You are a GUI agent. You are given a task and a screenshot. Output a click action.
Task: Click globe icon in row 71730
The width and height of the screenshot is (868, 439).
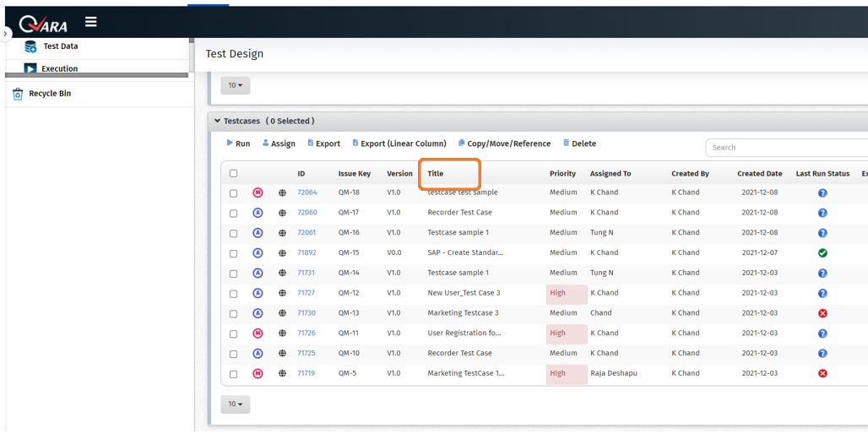(x=282, y=313)
